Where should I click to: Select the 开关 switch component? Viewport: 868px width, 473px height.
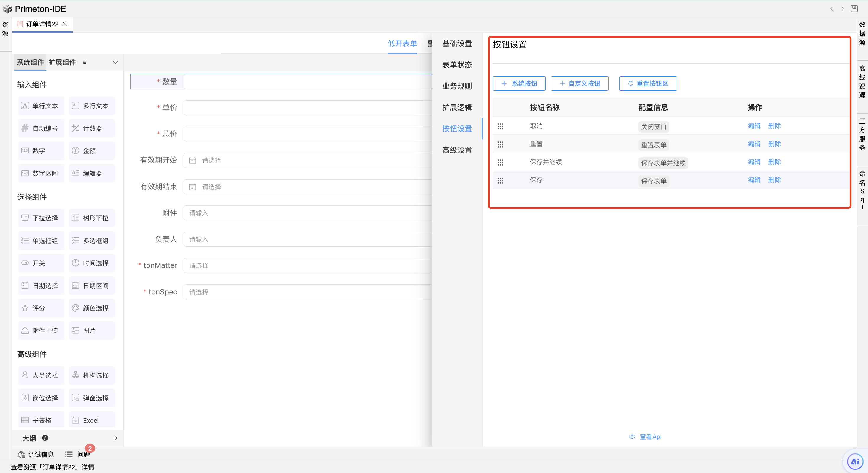(41, 263)
